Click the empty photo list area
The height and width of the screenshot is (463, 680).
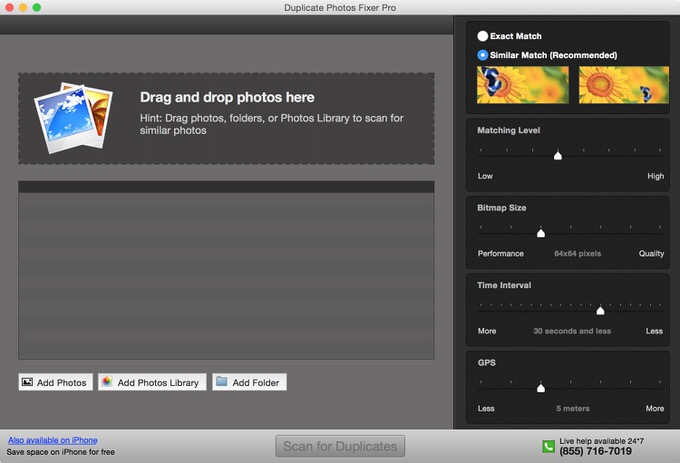tap(226, 275)
